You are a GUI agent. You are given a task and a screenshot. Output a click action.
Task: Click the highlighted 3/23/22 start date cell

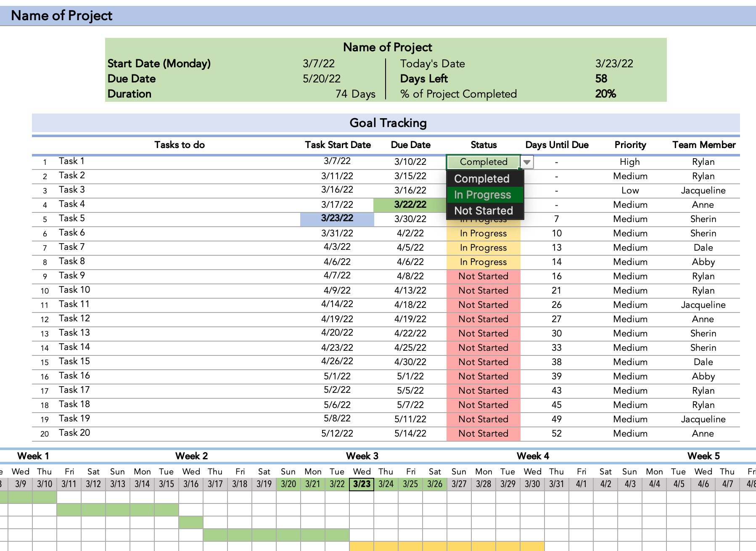336,218
